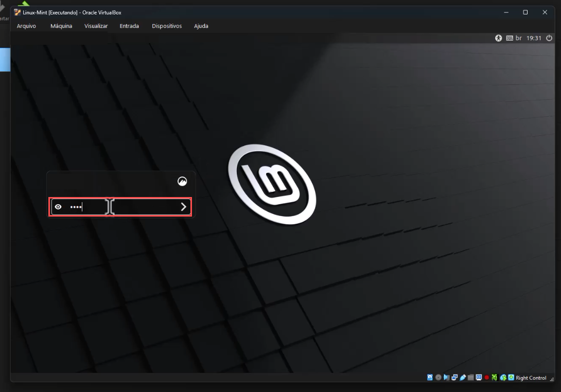Click the Right Control host key label
The image size is (561, 392).
[531, 378]
